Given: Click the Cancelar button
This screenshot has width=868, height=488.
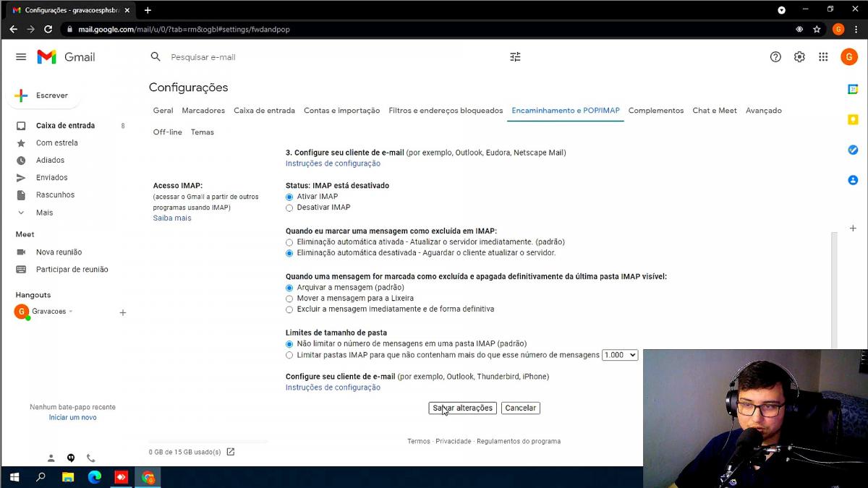Looking at the screenshot, I should tap(521, 408).
